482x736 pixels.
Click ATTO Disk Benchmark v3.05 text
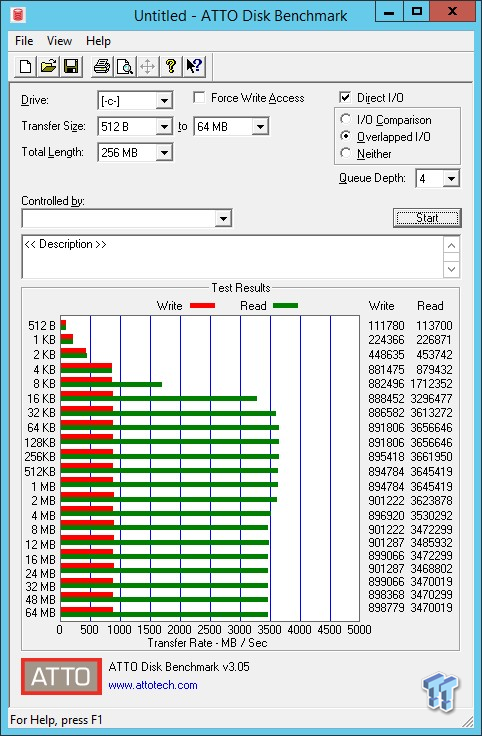(179, 667)
